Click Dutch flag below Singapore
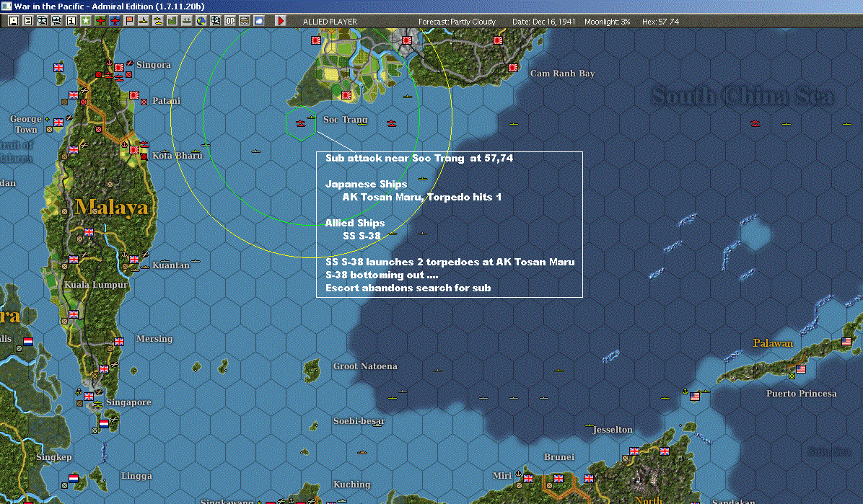Viewport: 863px width, 504px height. [x=103, y=424]
